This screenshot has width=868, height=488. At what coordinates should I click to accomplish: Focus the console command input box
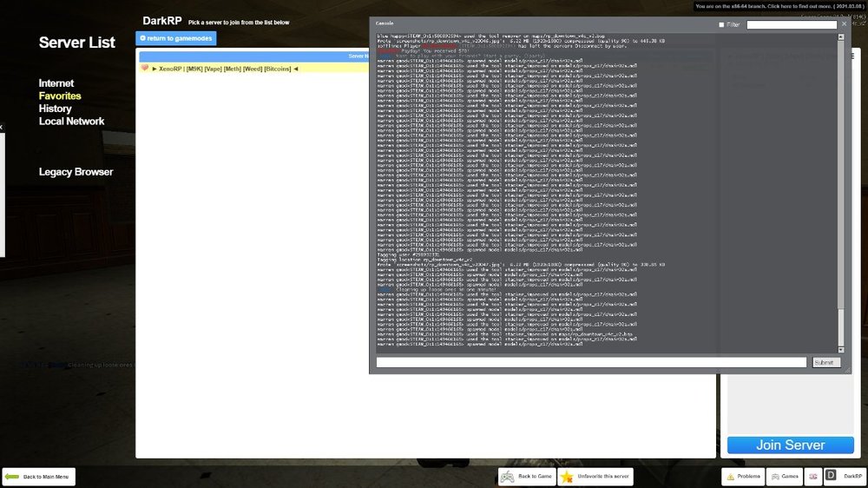591,362
